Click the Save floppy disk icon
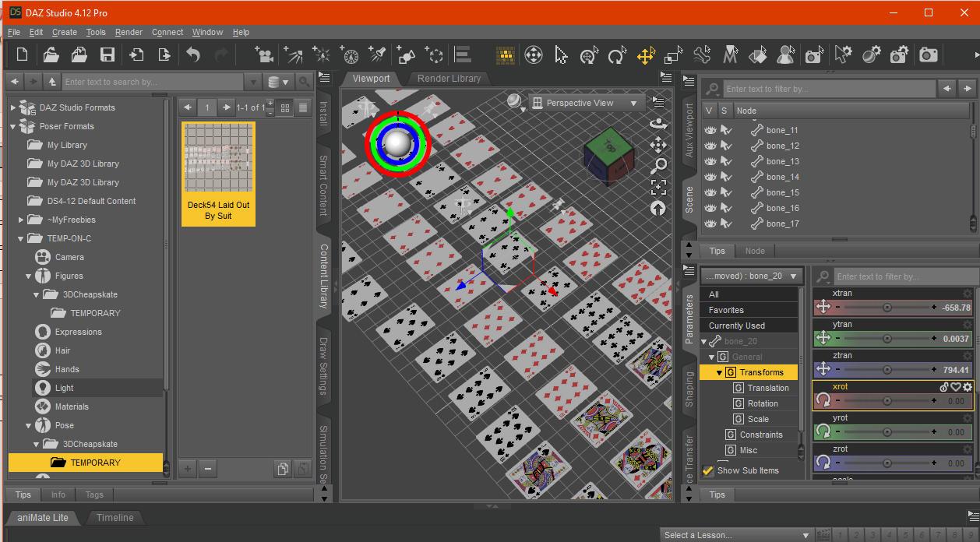This screenshot has height=542, width=980. [x=108, y=55]
